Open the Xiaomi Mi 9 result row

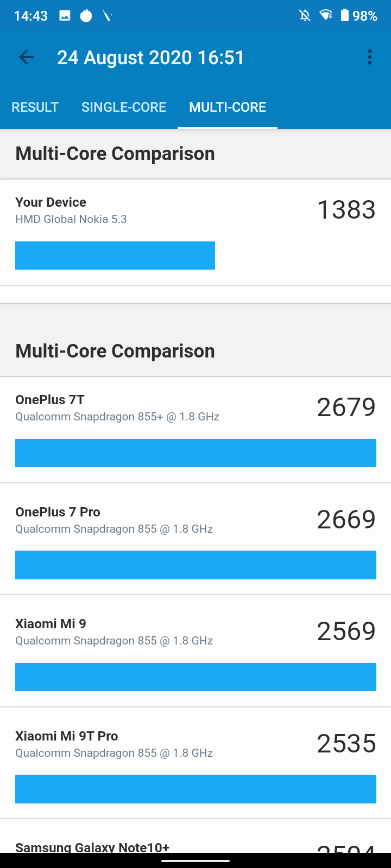point(195,651)
